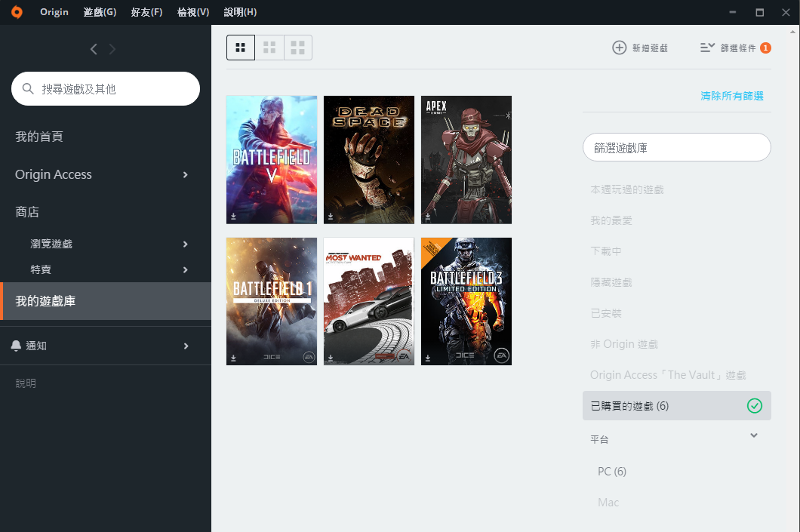Open the 遊戲(G) menu
The height and width of the screenshot is (532, 800).
click(100, 12)
